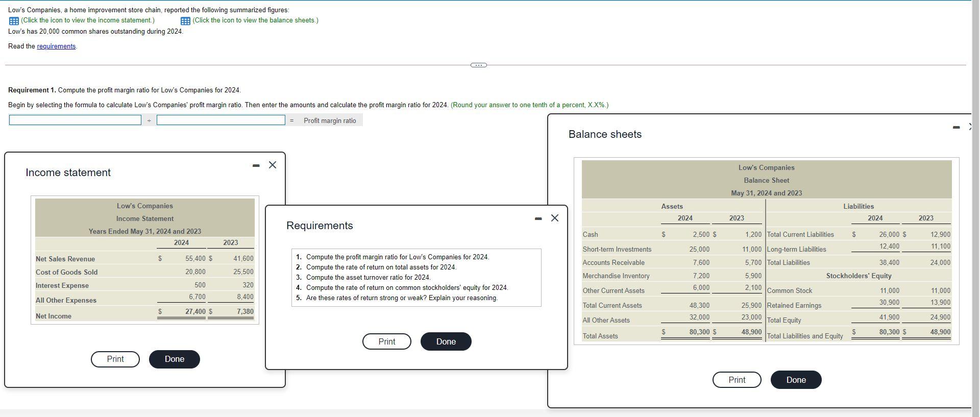The height and width of the screenshot is (417, 980).
Task: Click the Profit margin ratio result label
Action: [x=330, y=121]
